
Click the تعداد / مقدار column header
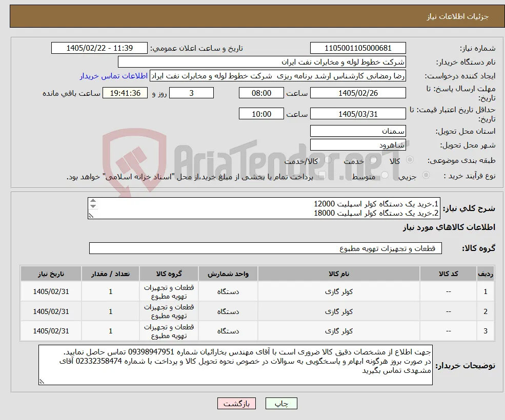(110, 274)
